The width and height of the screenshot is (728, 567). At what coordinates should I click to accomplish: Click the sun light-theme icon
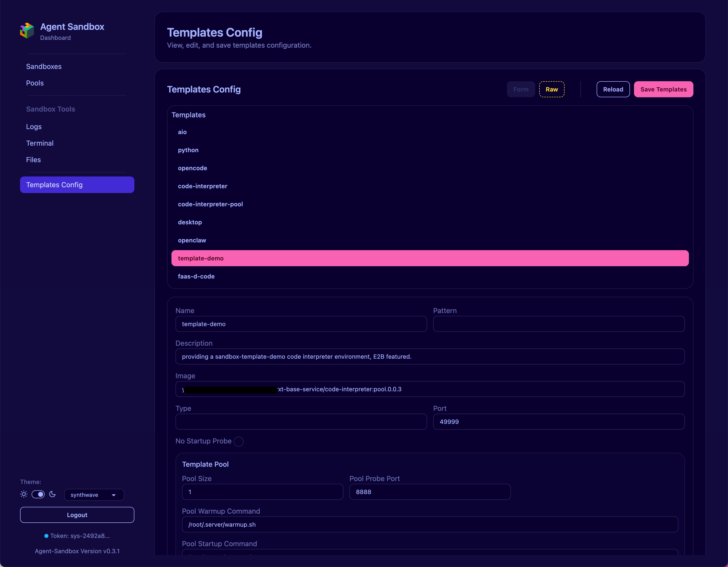tap(24, 494)
